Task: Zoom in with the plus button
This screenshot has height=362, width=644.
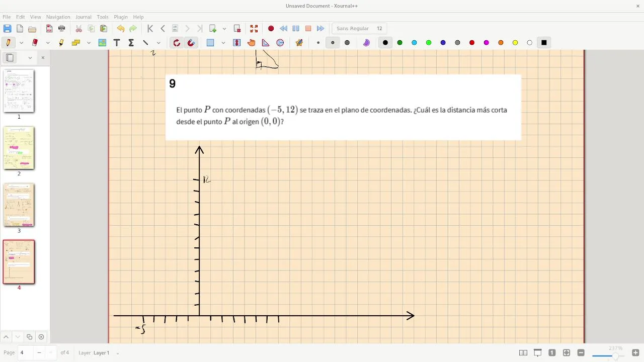Action: click(x=635, y=353)
